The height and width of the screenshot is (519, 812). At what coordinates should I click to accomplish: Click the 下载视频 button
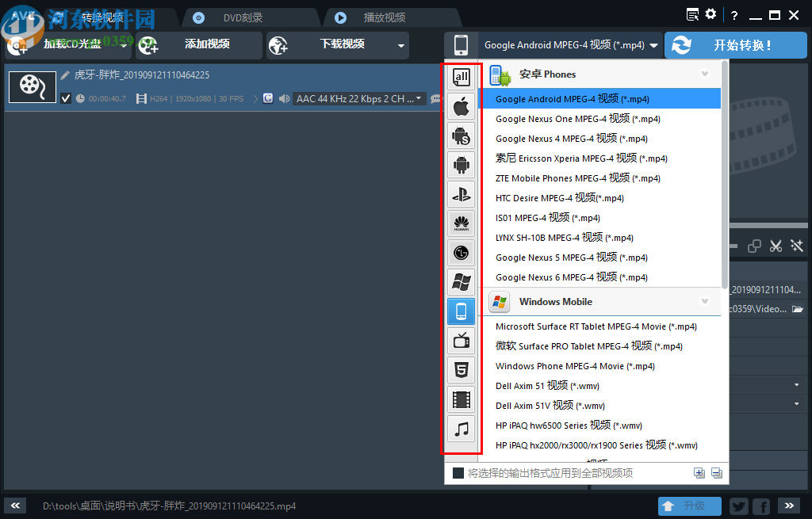(343, 45)
